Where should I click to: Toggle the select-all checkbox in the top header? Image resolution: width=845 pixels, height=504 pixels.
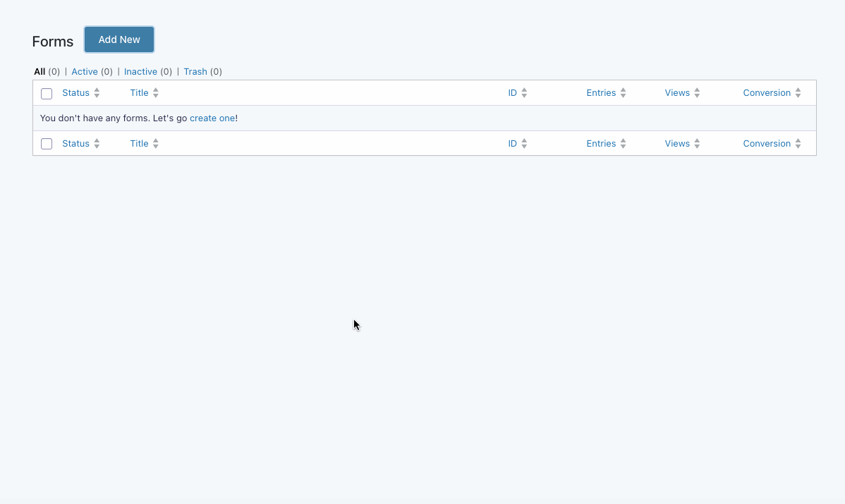tap(46, 93)
